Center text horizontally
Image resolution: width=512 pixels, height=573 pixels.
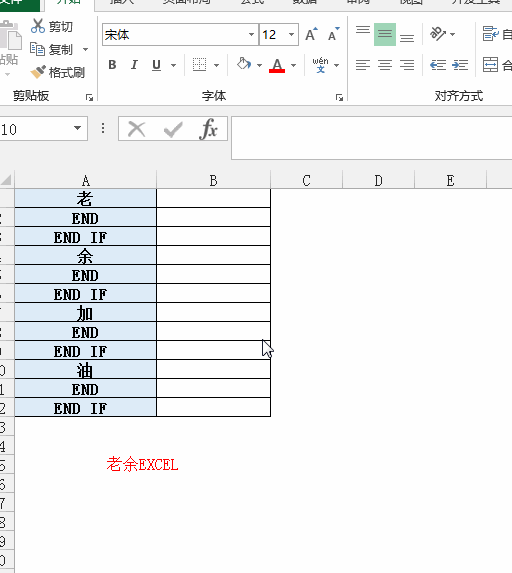[x=385, y=65]
